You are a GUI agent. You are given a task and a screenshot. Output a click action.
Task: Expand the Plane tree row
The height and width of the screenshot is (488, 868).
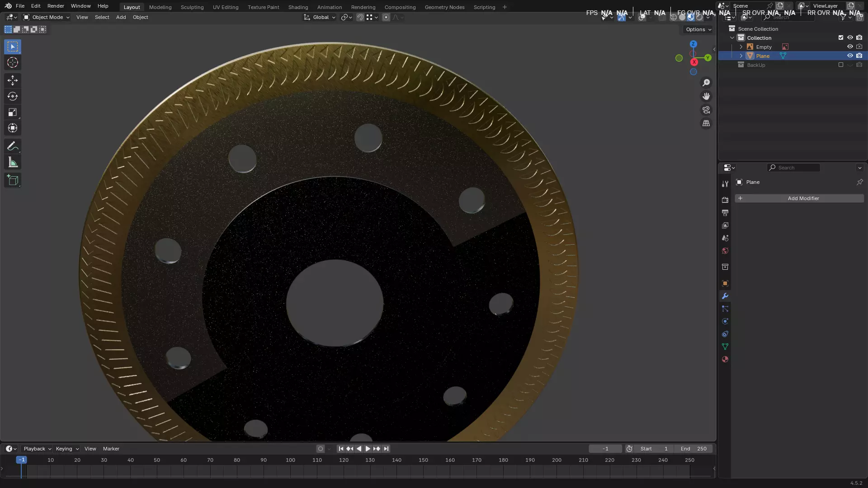pos(741,56)
